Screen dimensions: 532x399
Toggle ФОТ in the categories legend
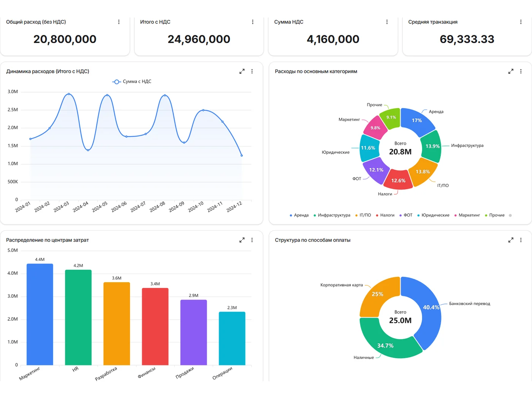pos(406,215)
